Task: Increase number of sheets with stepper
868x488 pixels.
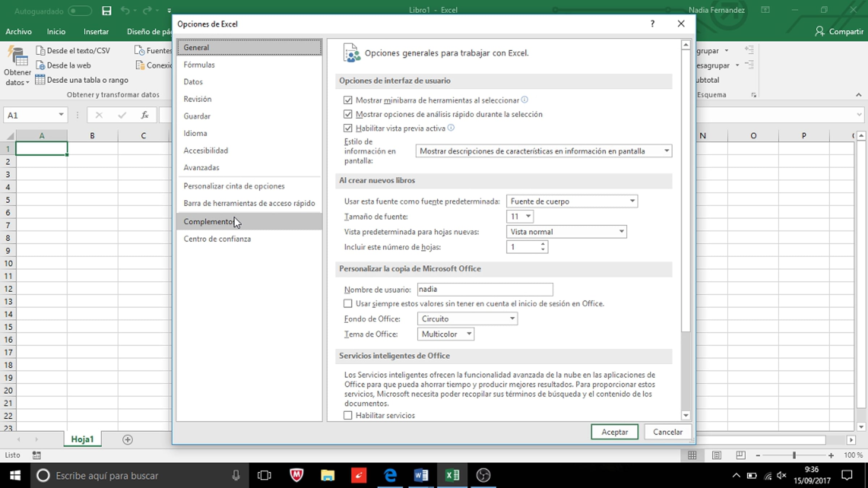Action: [x=542, y=244]
